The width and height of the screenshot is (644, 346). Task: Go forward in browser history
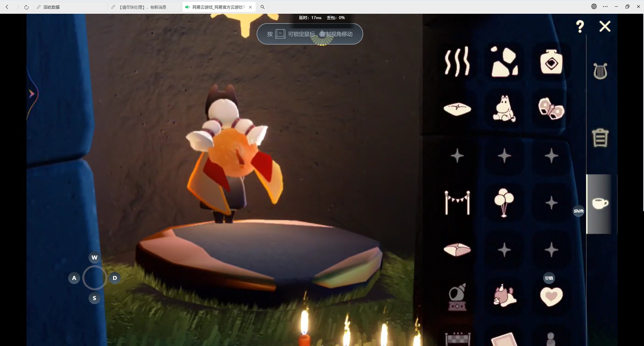click(17, 7)
